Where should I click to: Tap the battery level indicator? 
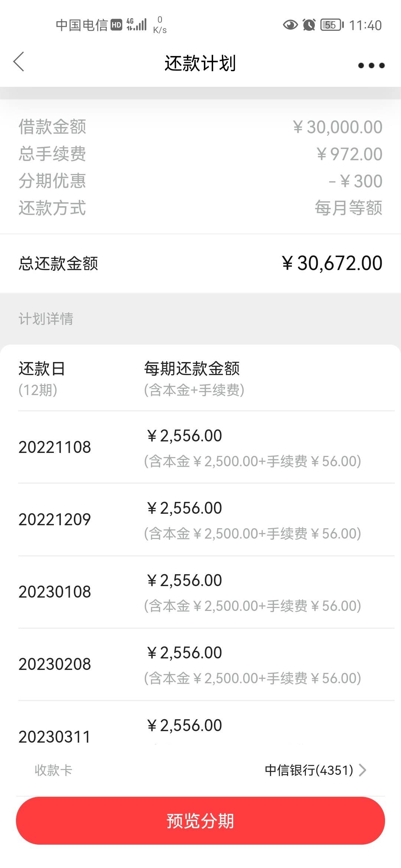pos(332,25)
